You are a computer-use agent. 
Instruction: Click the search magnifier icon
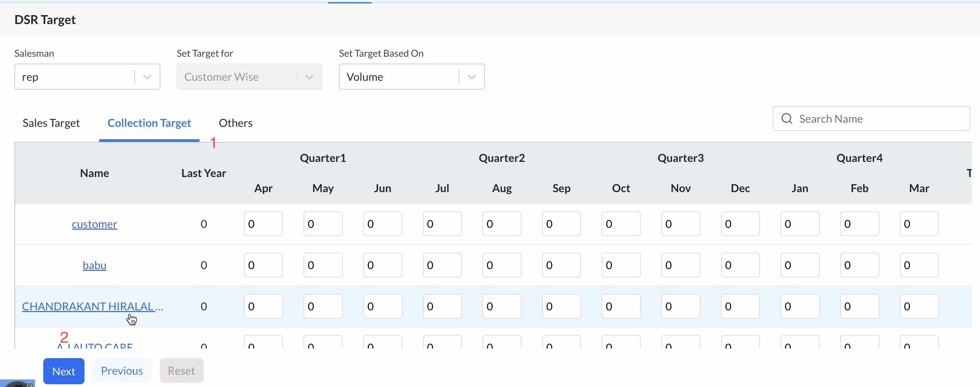tap(786, 119)
